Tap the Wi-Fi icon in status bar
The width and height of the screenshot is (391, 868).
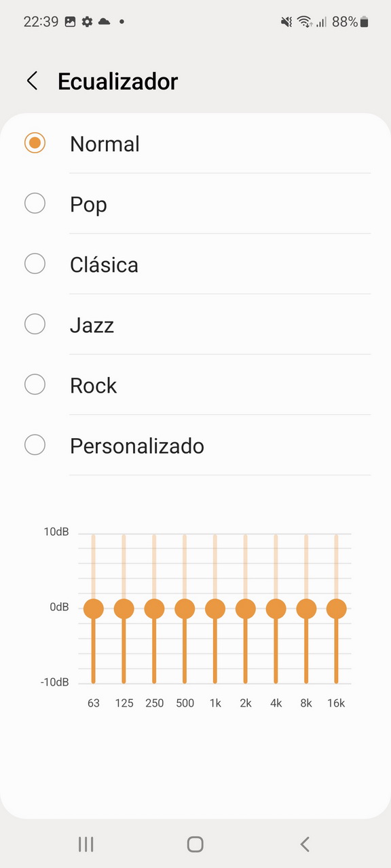coord(305,22)
